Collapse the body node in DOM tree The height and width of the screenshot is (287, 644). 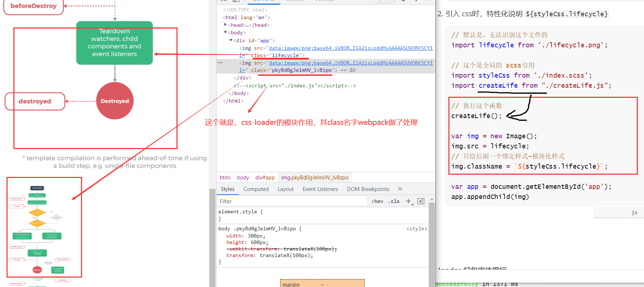point(226,32)
